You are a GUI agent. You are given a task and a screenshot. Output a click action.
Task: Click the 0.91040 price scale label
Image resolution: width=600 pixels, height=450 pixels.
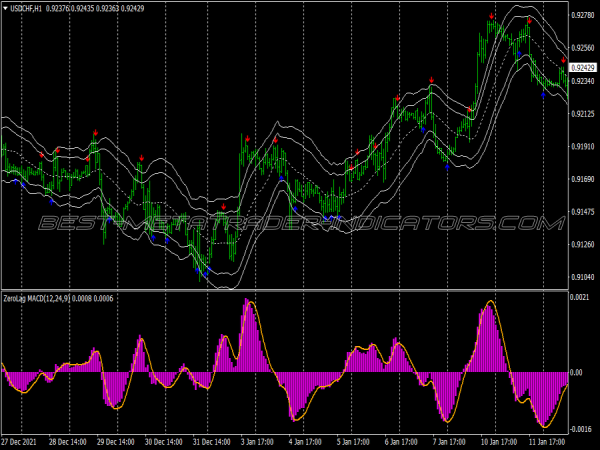pos(583,277)
